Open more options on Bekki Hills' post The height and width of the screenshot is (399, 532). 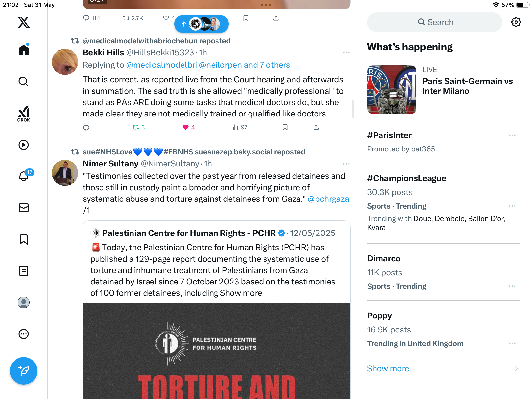[x=346, y=53]
